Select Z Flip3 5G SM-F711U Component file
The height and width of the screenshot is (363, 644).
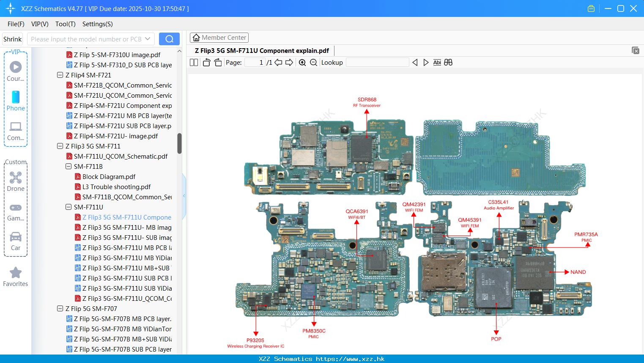[123, 217]
